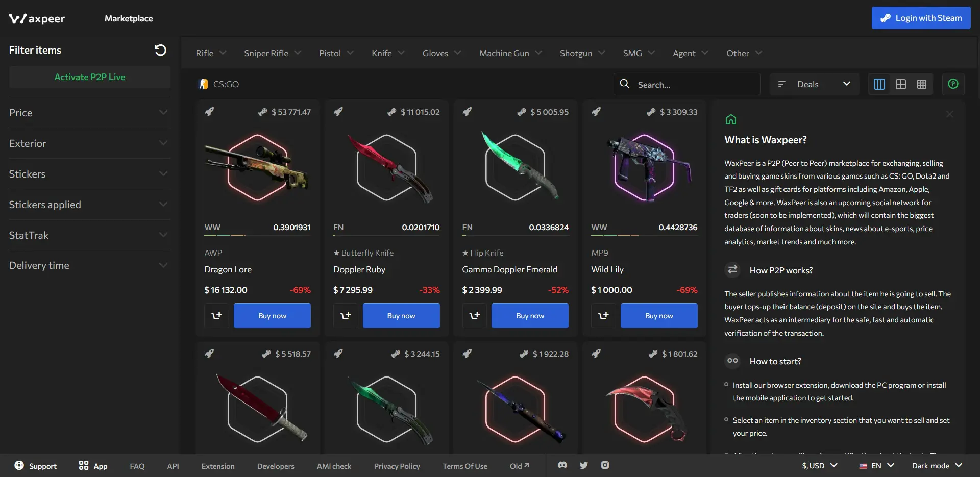
Task: Open the EN language dropdown
Action: [x=876, y=466]
